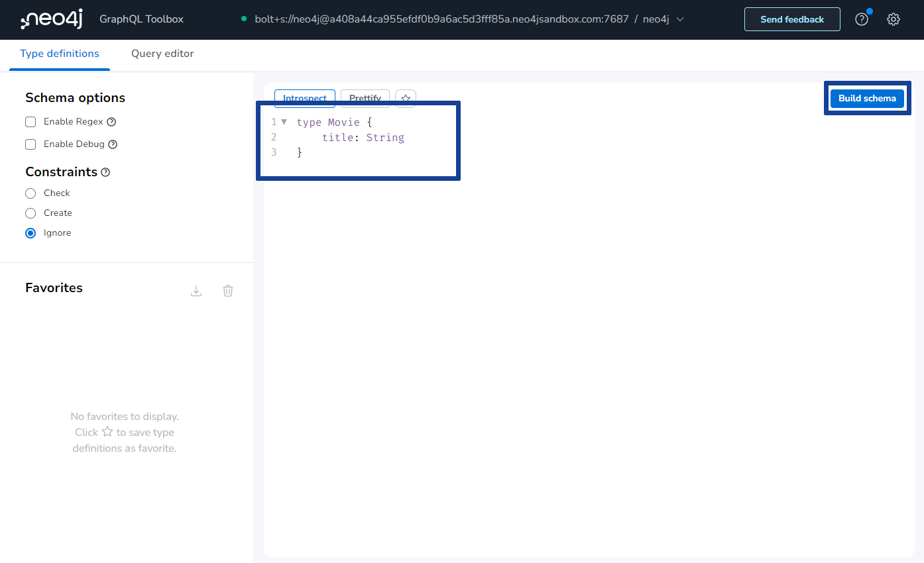Screen dimensions: 924x563
Task: Click the Enable Regex help tooltip icon
Action: coord(110,121)
